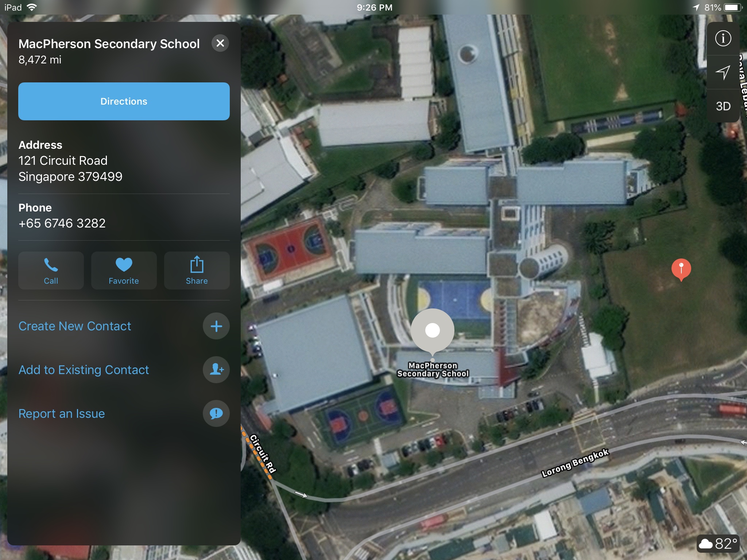
Task: Tap the report issue speech bubble icon
Action: 216,413
